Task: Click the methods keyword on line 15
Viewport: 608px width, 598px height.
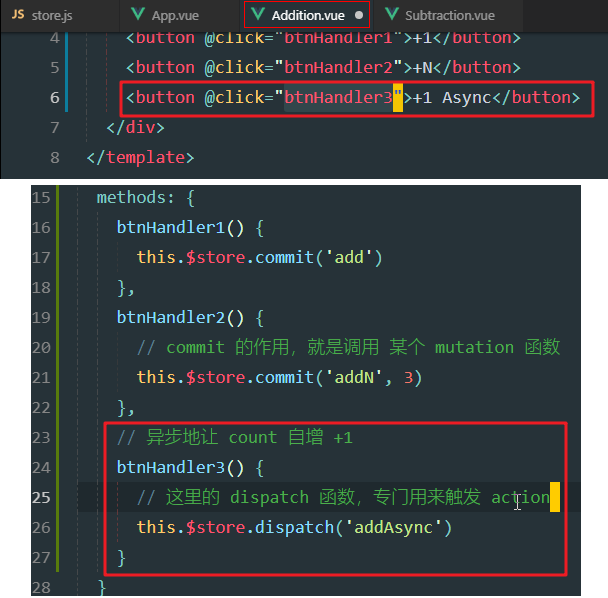Action: tap(131, 198)
